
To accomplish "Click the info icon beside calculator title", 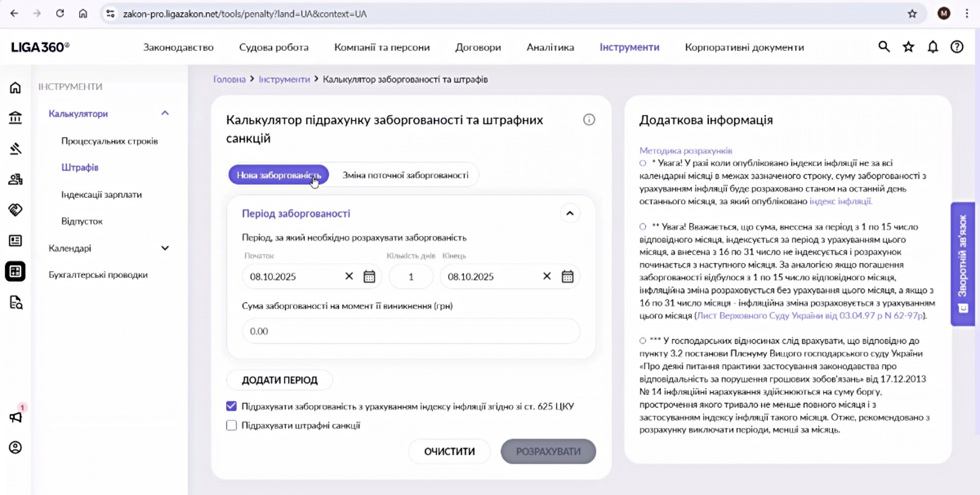I will [x=589, y=120].
